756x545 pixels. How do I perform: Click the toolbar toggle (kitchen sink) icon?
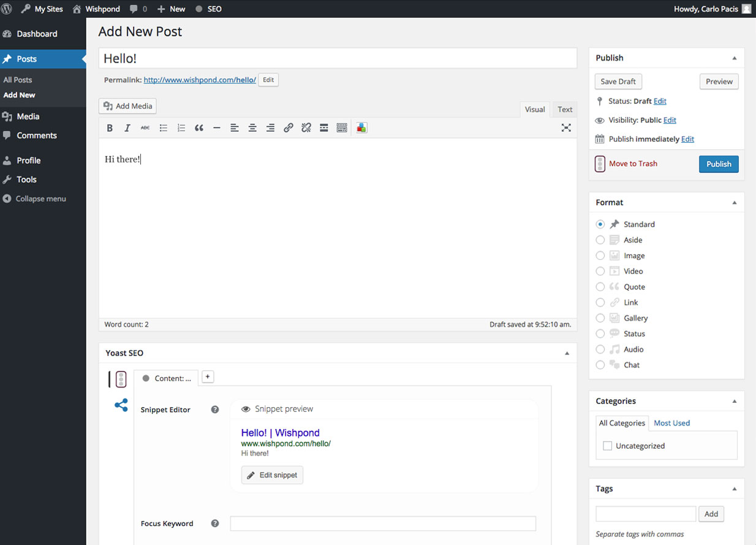342,128
